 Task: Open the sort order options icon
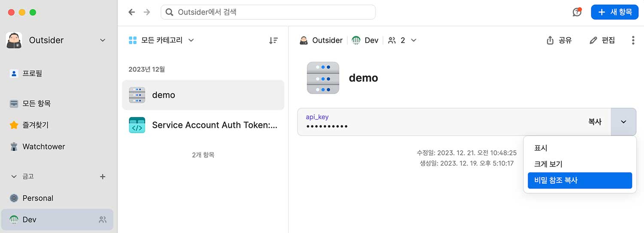273,40
